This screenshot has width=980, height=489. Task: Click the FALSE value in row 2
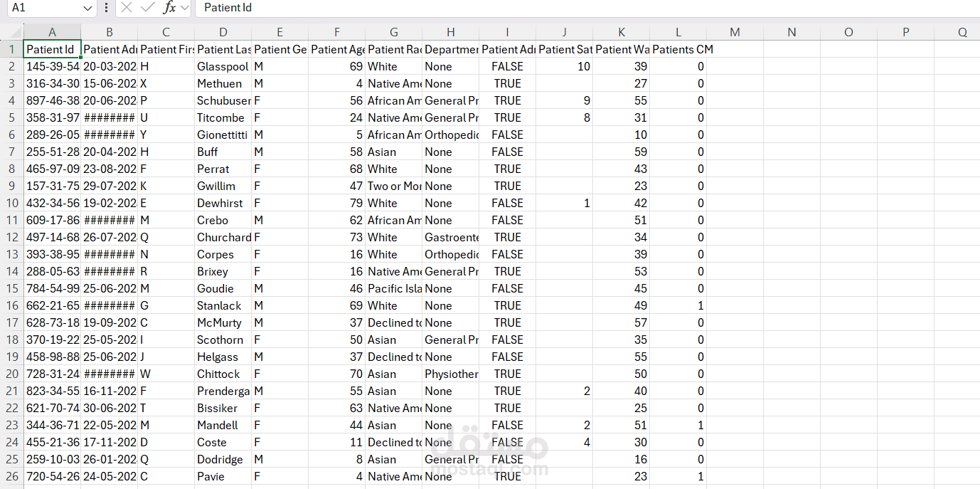507,66
